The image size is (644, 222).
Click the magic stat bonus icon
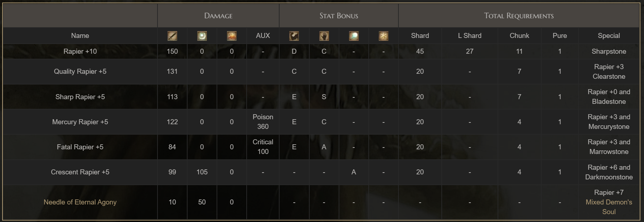click(354, 36)
